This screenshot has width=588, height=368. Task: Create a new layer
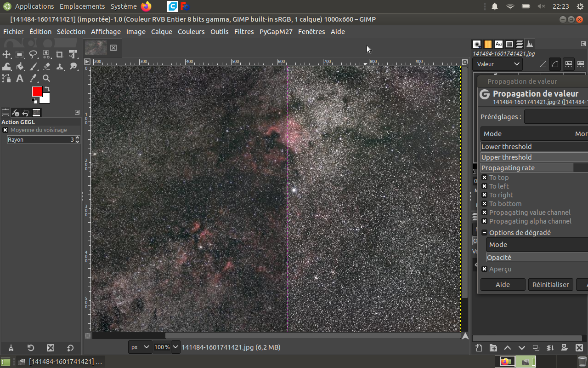point(479,348)
